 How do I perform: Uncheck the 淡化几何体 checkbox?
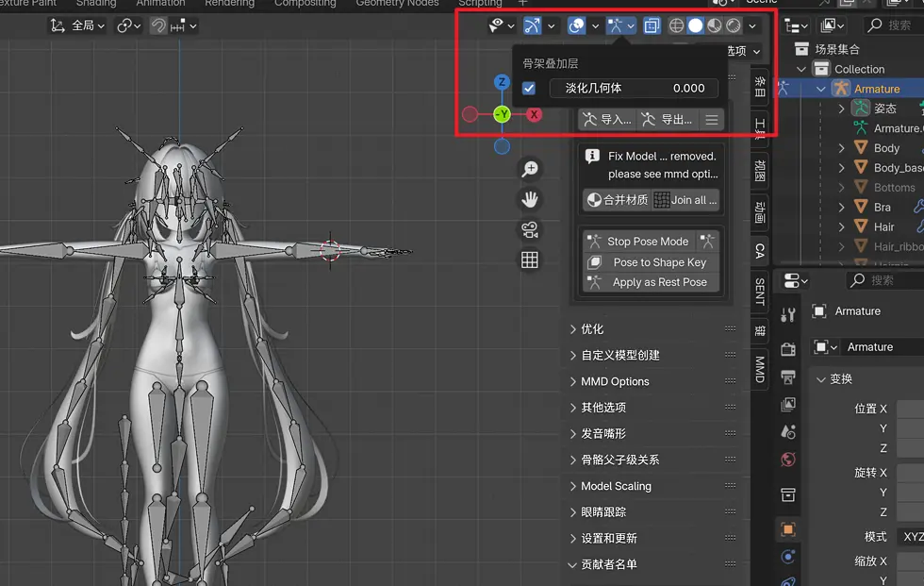point(529,89)
